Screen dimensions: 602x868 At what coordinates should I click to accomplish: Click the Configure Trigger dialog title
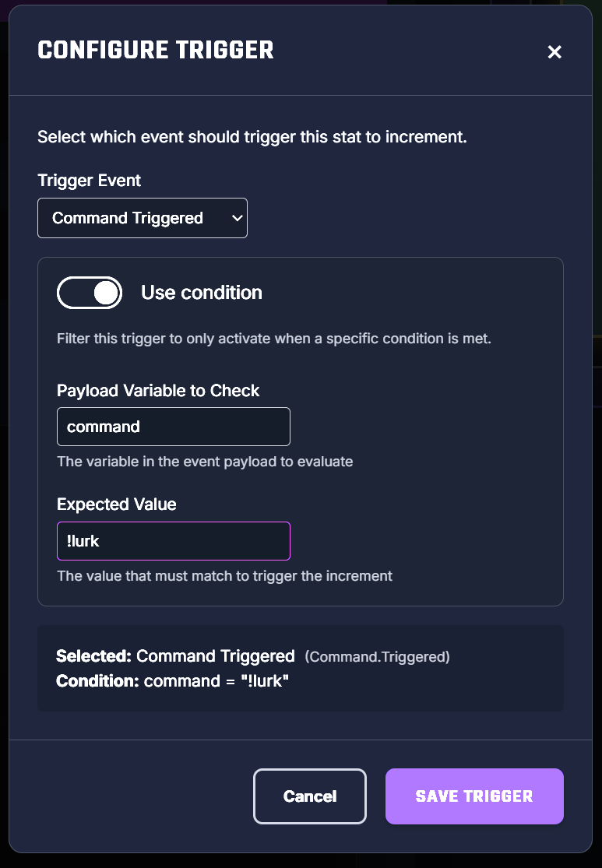point(156,51)
